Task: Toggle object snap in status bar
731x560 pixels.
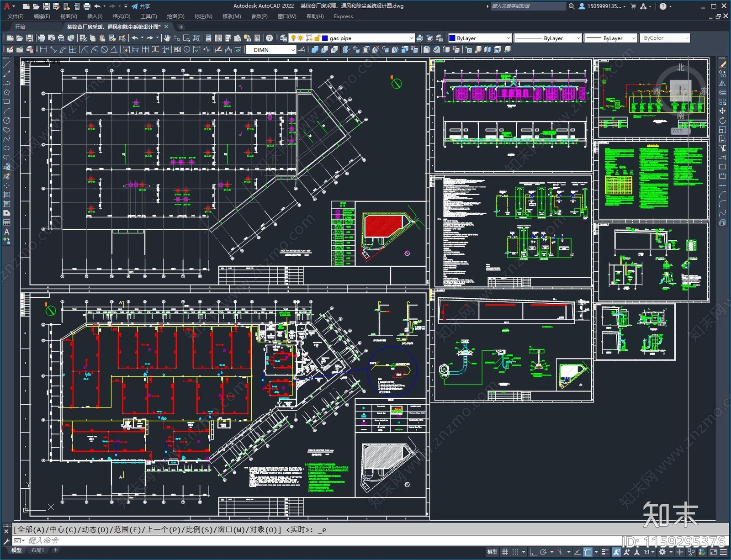Action: coord(588,552)
